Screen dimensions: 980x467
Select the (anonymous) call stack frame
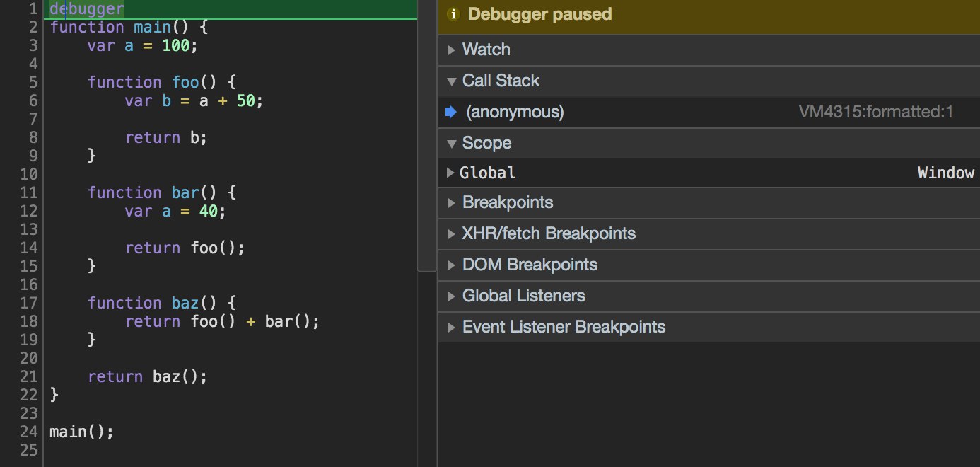tap(708, 112)
